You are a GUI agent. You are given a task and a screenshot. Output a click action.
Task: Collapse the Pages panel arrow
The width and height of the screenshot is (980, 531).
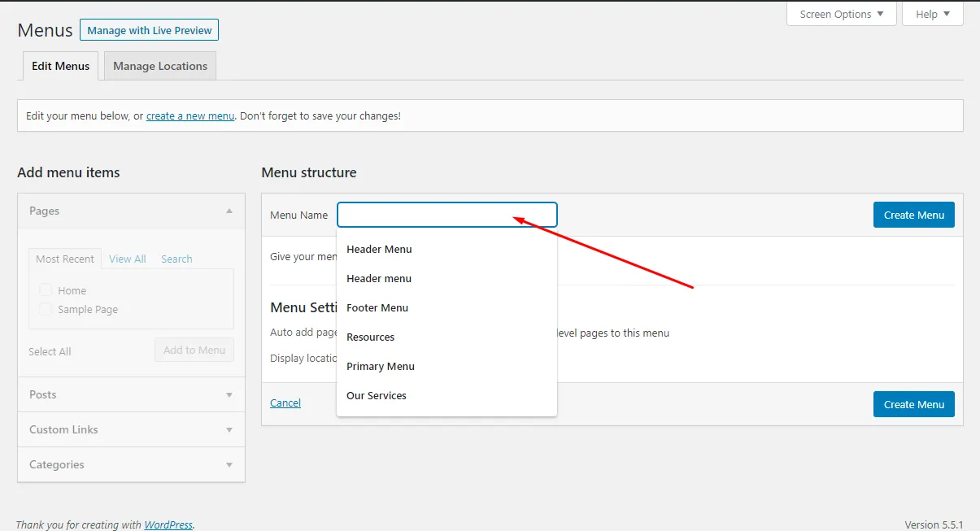[x=229, y=211]
